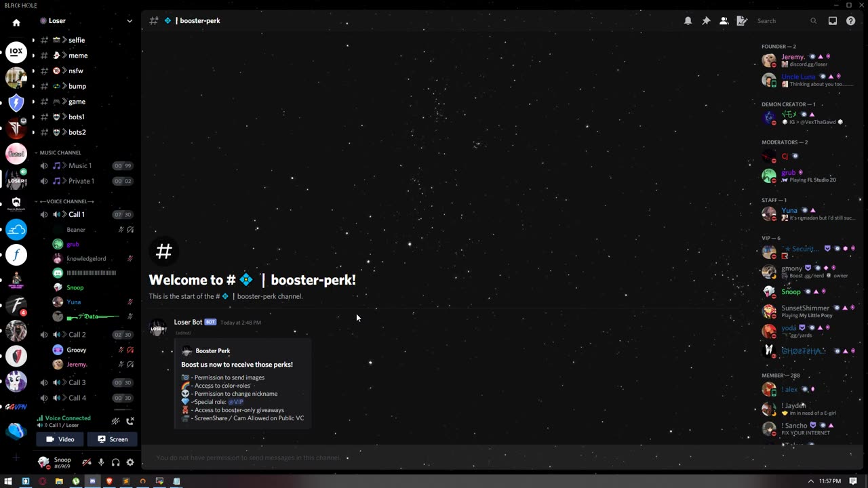Viewport: 868px width, 488px height.
Task: Open notification settings bell icon
Action: (688, 21)
